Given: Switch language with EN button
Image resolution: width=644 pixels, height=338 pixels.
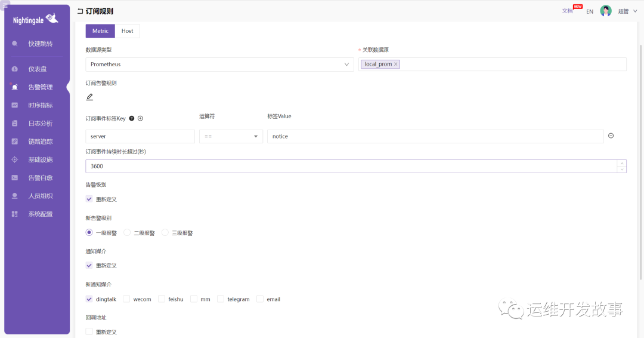Looking at the screenshot, I should (589, 11).
